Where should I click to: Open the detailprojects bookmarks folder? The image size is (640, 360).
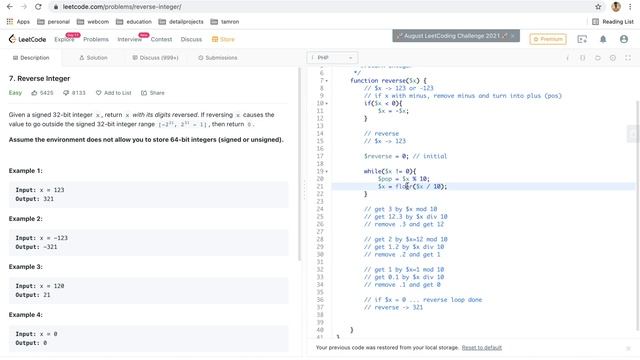[x=181, y=22]
